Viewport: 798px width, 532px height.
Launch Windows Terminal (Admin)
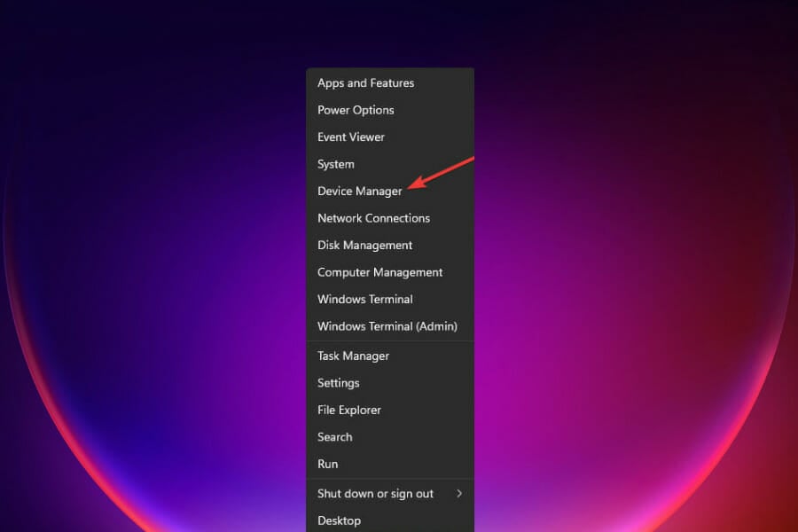(x=390, y=325)
